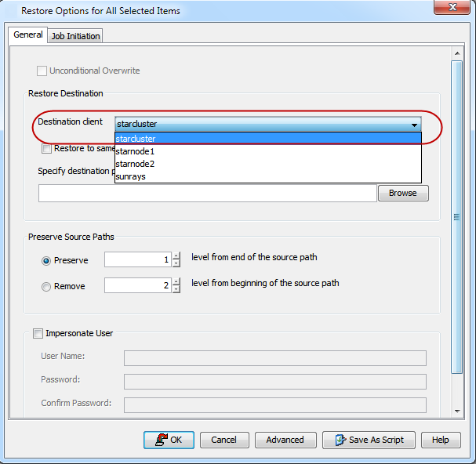Collapse the Destination client dropdown arrow
This screenshot has width=476, height=464.
413,125
